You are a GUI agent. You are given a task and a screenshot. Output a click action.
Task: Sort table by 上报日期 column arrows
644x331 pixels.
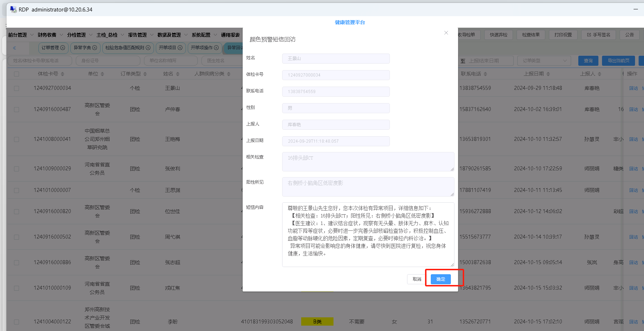coord(548,74)
